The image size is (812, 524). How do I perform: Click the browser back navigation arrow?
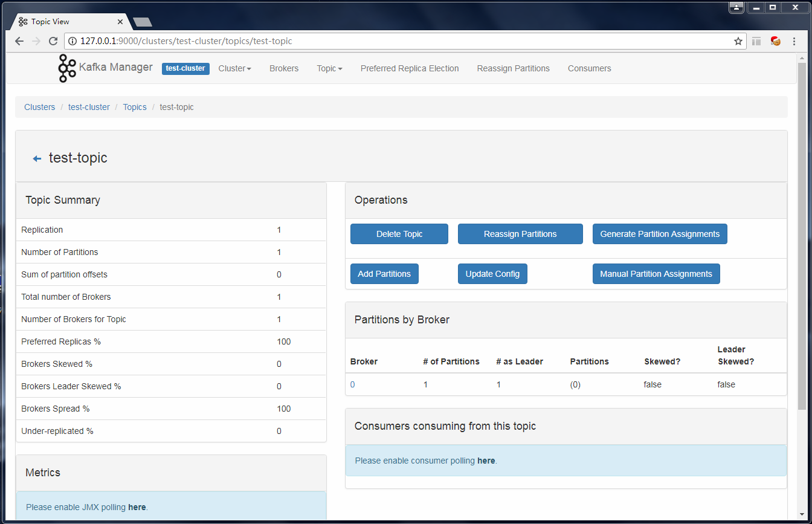pyautogui.click(x=19, y=41)
